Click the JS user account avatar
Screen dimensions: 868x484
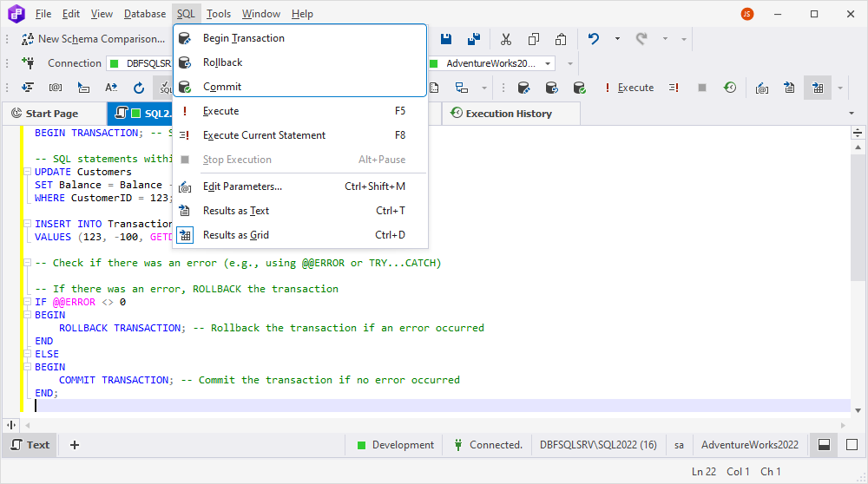click(x=746, y=14)
